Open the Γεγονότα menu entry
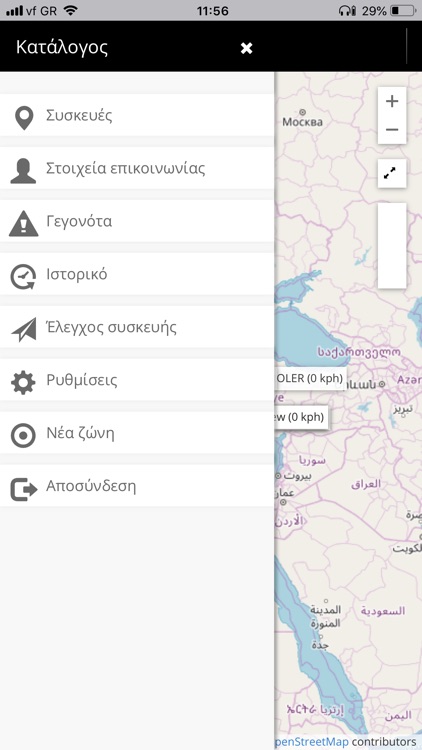Image resolution: width=422 pixels, height=750 pixels. tap(137, 221)
